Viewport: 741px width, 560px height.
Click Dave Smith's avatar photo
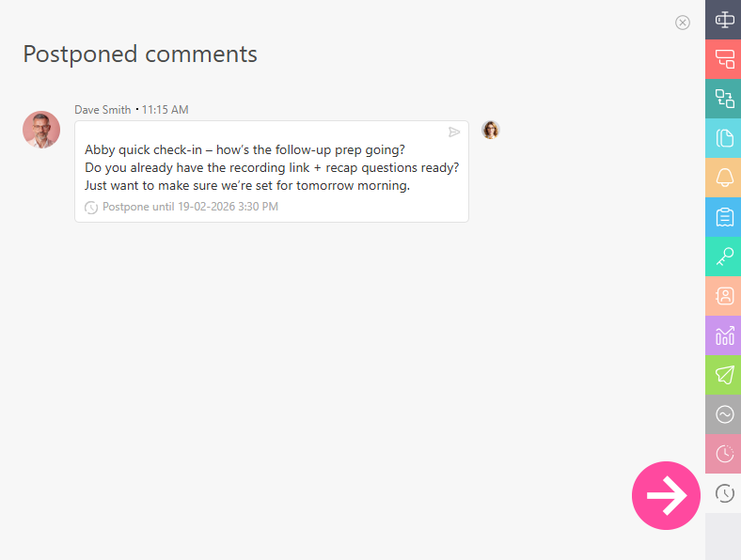(41, 130)
